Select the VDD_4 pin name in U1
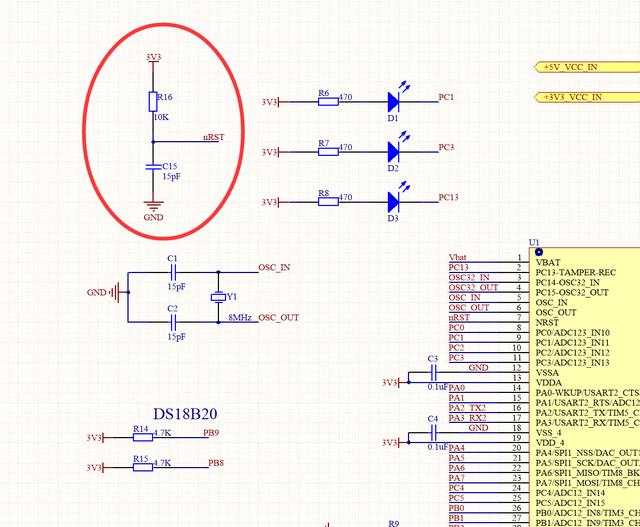 [x=549, y=443]
